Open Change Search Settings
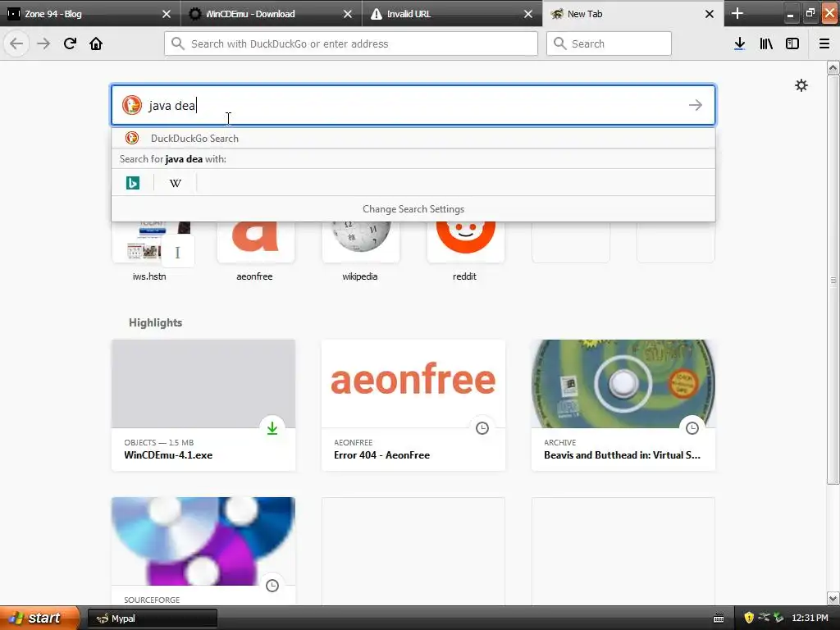The width and height of the screenshot is (840, 630). (413, 209)
